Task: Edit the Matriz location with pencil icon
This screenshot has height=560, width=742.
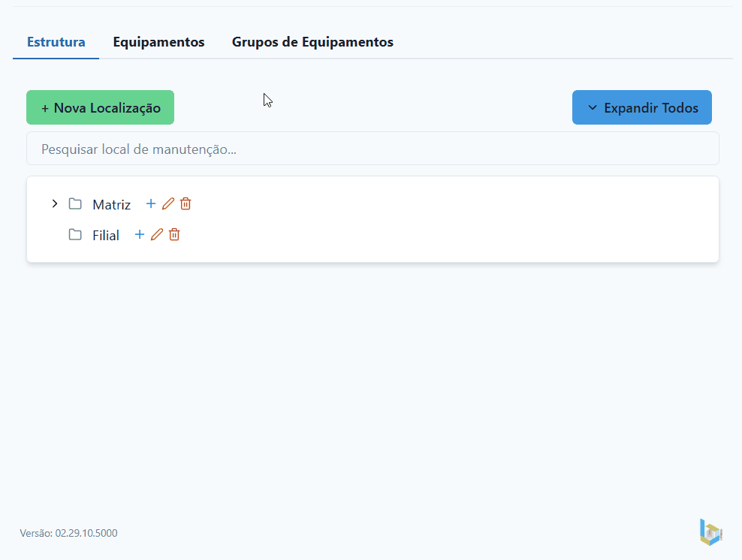Action: tap(168, 203)
